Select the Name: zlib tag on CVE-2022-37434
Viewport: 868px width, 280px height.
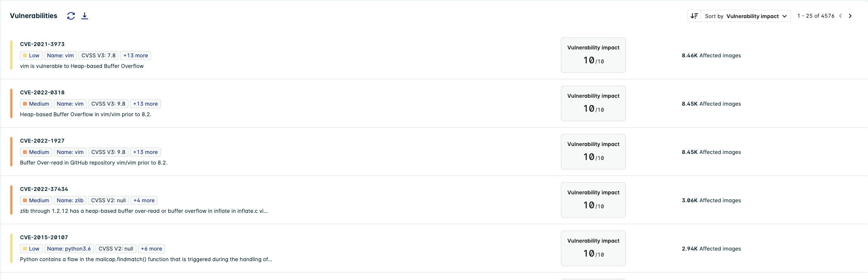70,200
